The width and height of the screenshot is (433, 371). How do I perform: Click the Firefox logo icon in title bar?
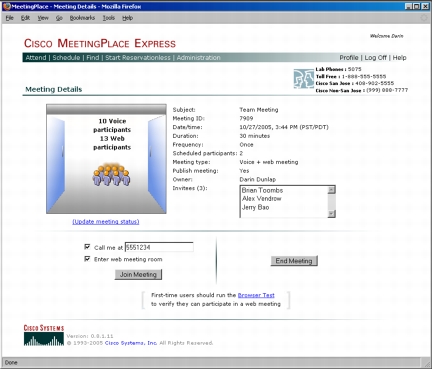coord(6,6)
